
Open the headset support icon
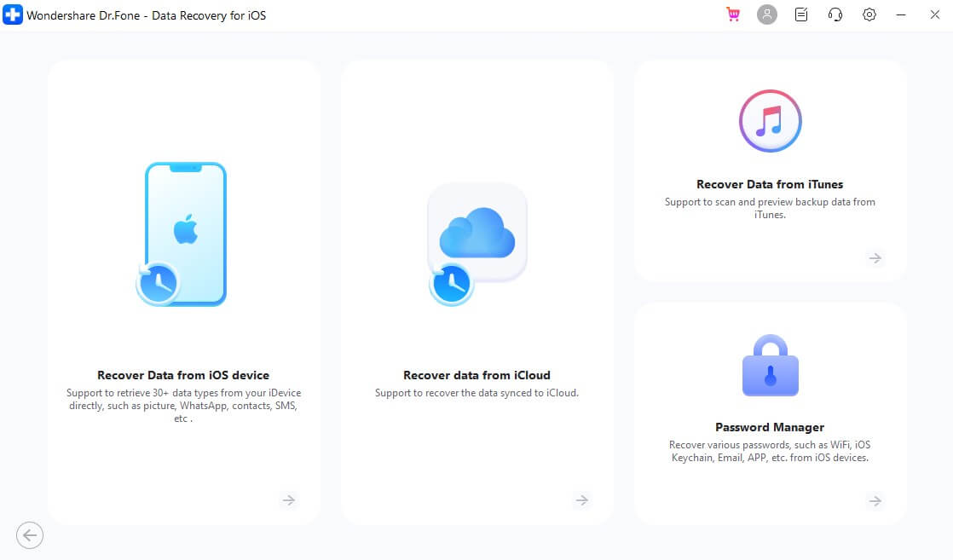pos(835,15)
